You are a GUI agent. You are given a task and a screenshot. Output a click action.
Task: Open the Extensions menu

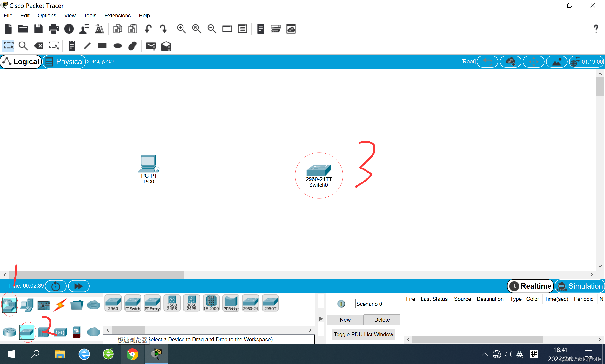point(117,15)
